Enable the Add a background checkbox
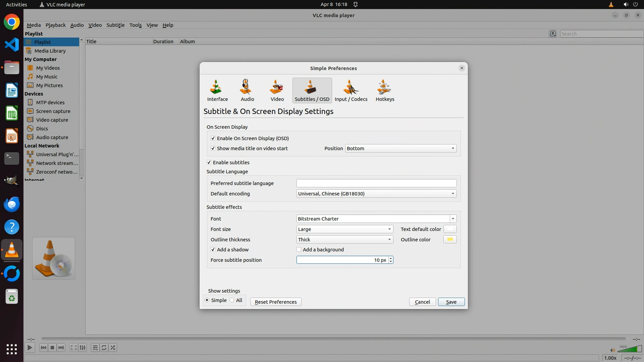 tap(299, 250)
